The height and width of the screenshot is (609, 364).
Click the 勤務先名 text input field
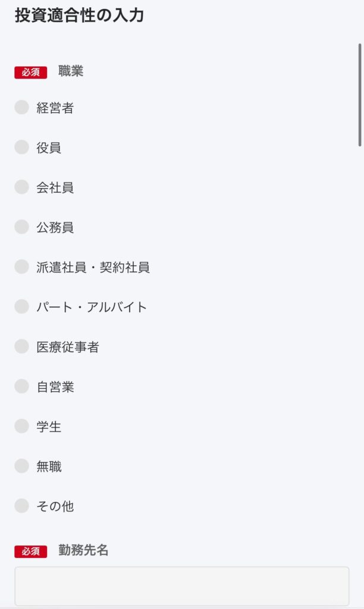[x=181, y=586]
